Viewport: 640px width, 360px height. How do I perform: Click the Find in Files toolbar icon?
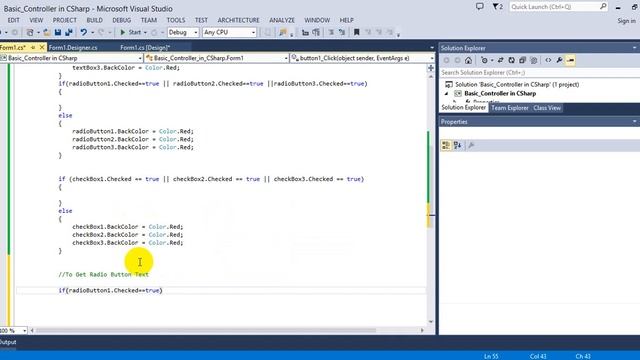pyautogui.click(x=283, y=32)
